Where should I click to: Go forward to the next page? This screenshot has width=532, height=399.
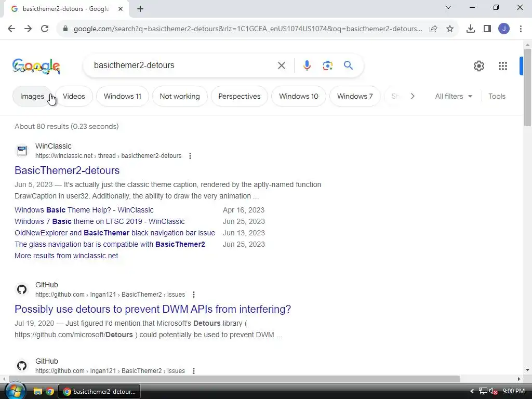28,29
